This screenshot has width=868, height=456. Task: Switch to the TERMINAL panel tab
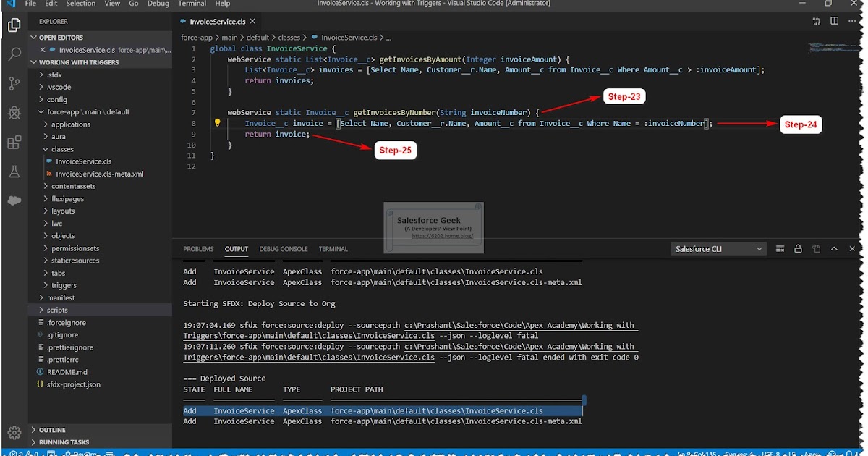click(333, 249)
